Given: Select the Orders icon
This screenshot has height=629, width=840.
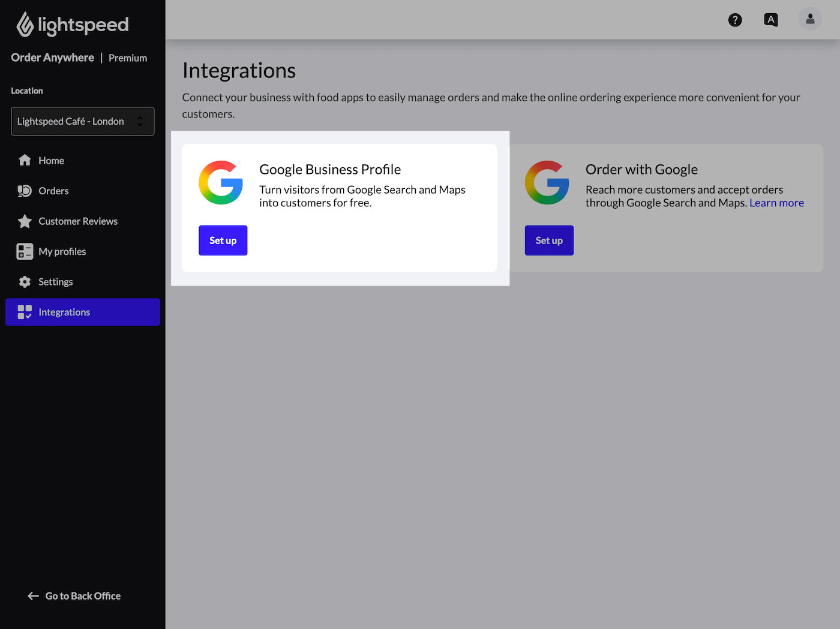Looking at the screenshot, I should pos(25,191).
